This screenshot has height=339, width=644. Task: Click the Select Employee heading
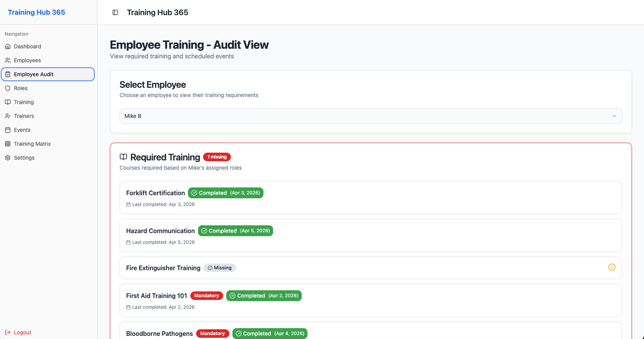point(153,84)
